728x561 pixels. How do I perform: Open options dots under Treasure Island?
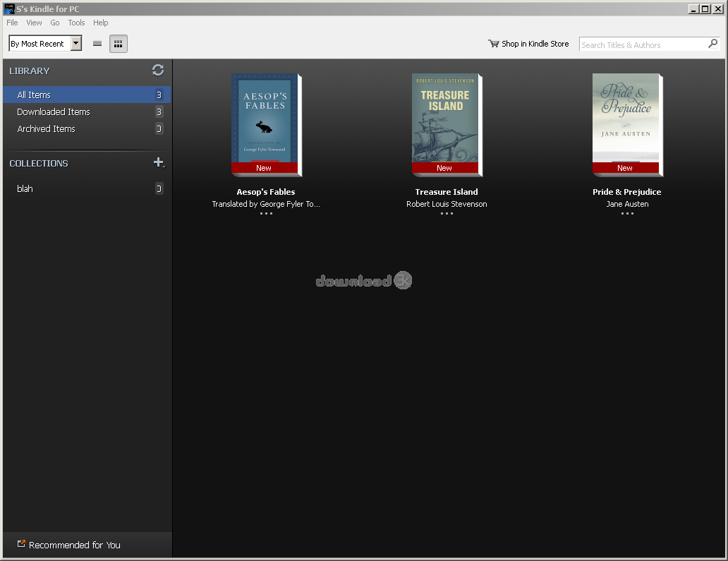447,214
